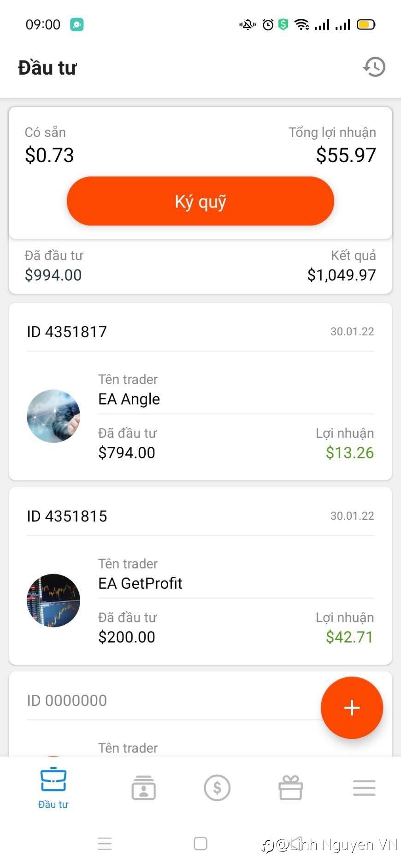Tap the placeholder card ID 0000000
The height and width of the screenshot is (868, 401).
67,700
